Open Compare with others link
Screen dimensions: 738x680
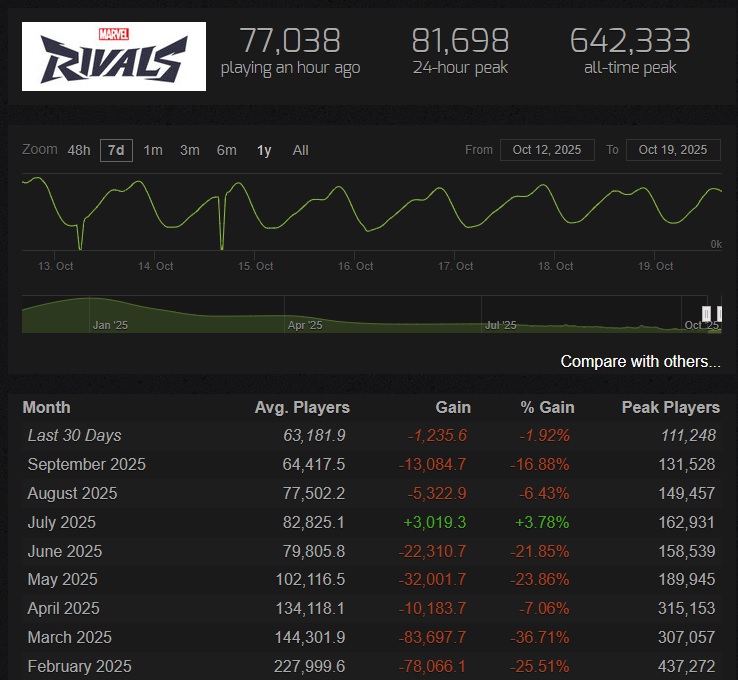[640, 361]
